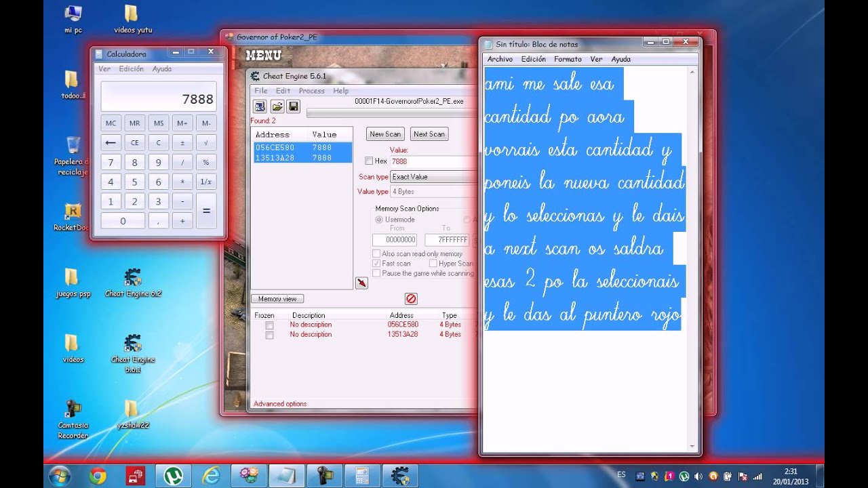Select found address 056CE580 in results list
Screen dimensions: 868x488
click(x=302, y=147)
